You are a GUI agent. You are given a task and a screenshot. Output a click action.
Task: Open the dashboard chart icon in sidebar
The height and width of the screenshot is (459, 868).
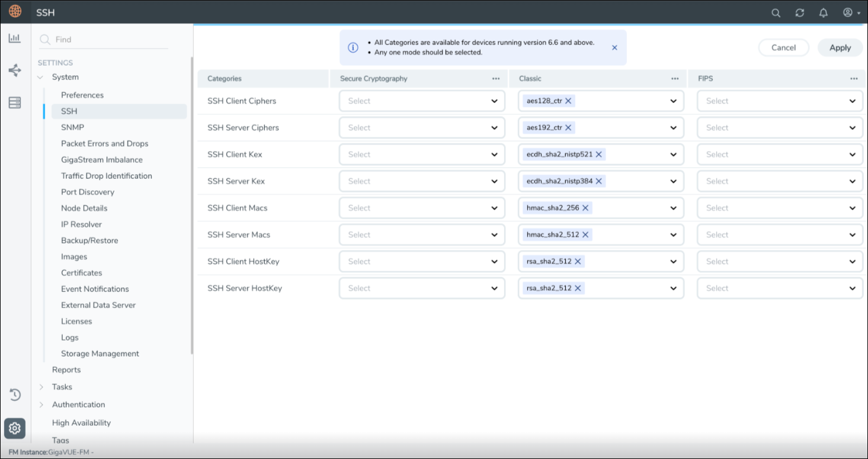click(x=14, y=38)
